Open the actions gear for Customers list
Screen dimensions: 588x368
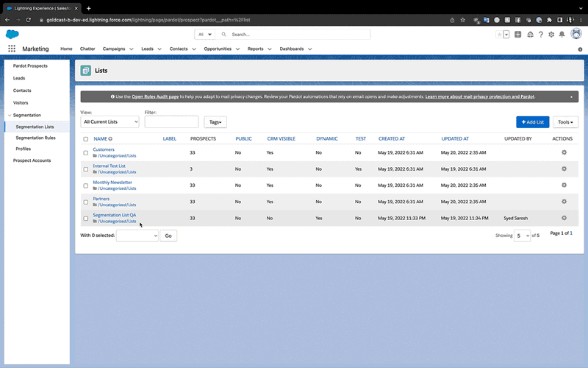[x=564, y=152]
